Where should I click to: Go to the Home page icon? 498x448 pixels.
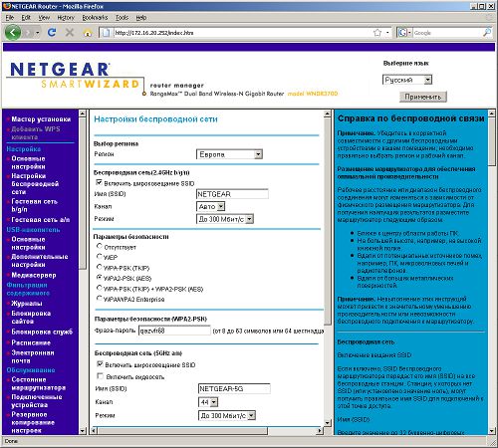click(x=88, y=33)
